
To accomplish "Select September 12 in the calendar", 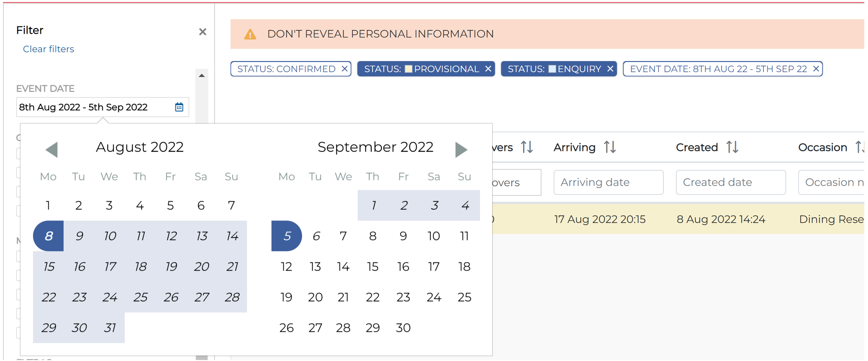I will [286, 267].
